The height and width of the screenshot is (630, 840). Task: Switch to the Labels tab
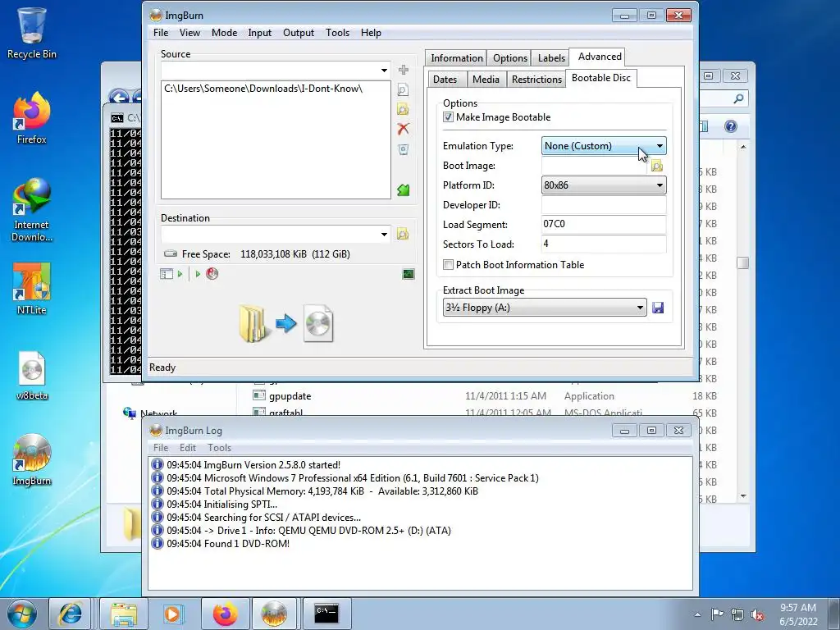(x=551, y=58)
